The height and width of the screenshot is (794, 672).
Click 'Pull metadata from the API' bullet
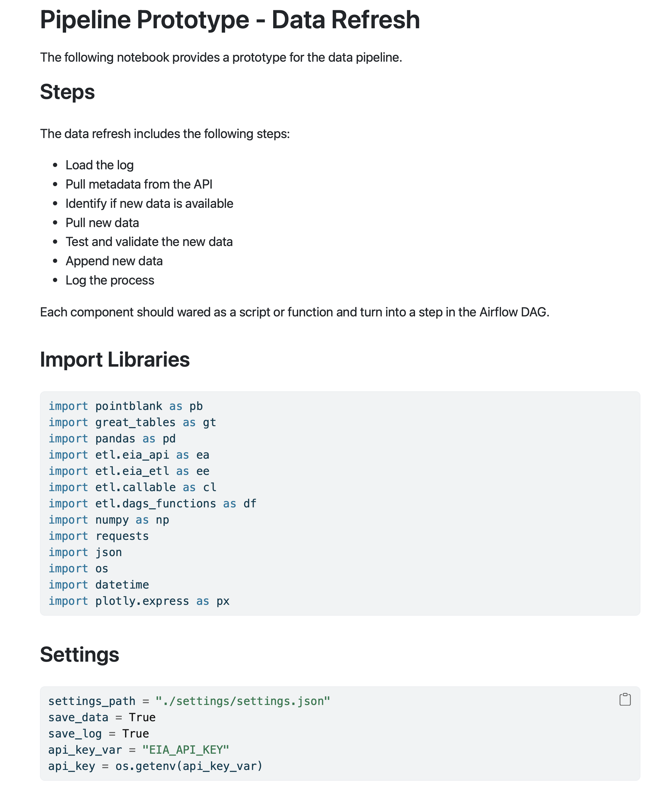139,184
